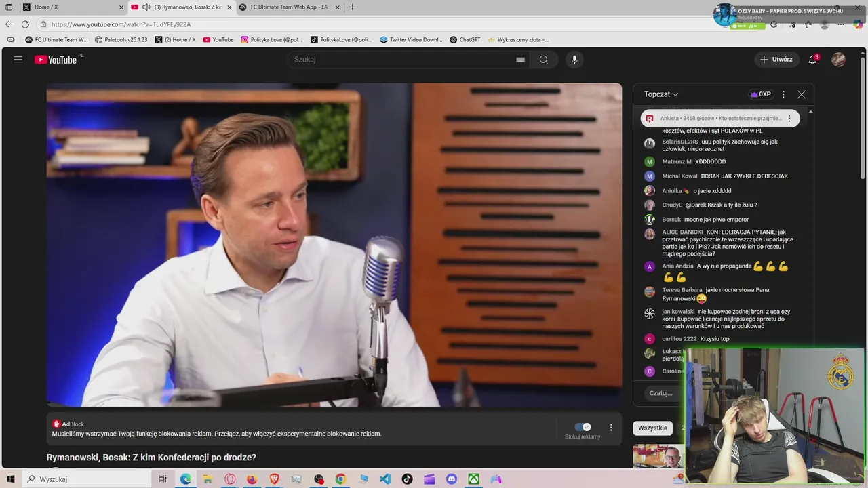
Task: Click the Windows Wyszukaj search box
Action: click(87, 479)
